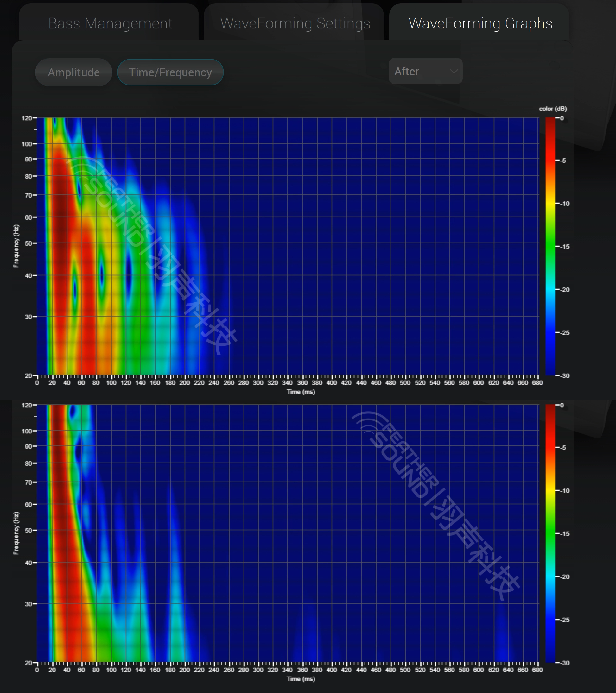Screen dimensions: 616x693
Task: Toggle the Time/Frequency view button
Action: 170,72
